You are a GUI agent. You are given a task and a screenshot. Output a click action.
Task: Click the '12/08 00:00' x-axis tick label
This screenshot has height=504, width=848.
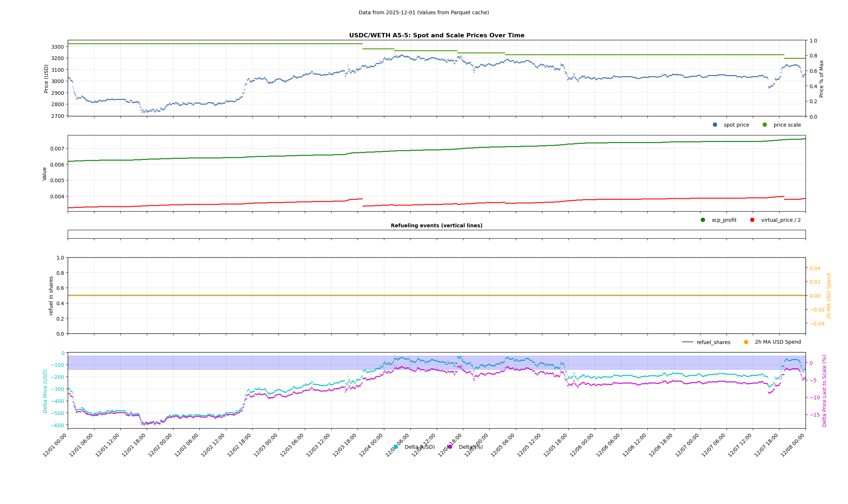point(793,445)
